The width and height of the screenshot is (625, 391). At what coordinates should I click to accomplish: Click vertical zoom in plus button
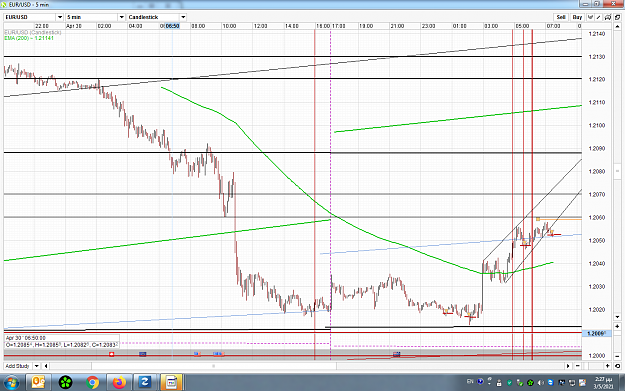pos(617,326)
